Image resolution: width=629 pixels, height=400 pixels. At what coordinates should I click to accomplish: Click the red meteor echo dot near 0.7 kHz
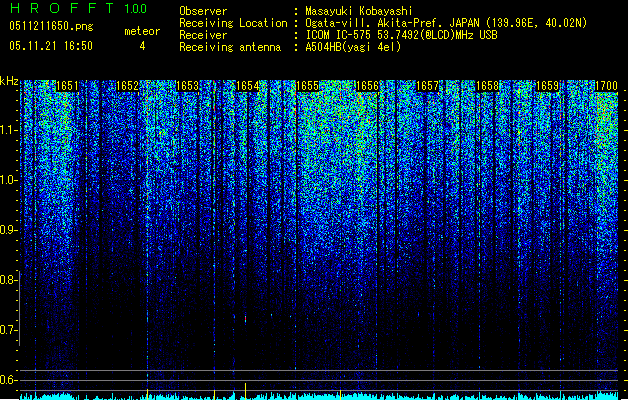point(246,319)
